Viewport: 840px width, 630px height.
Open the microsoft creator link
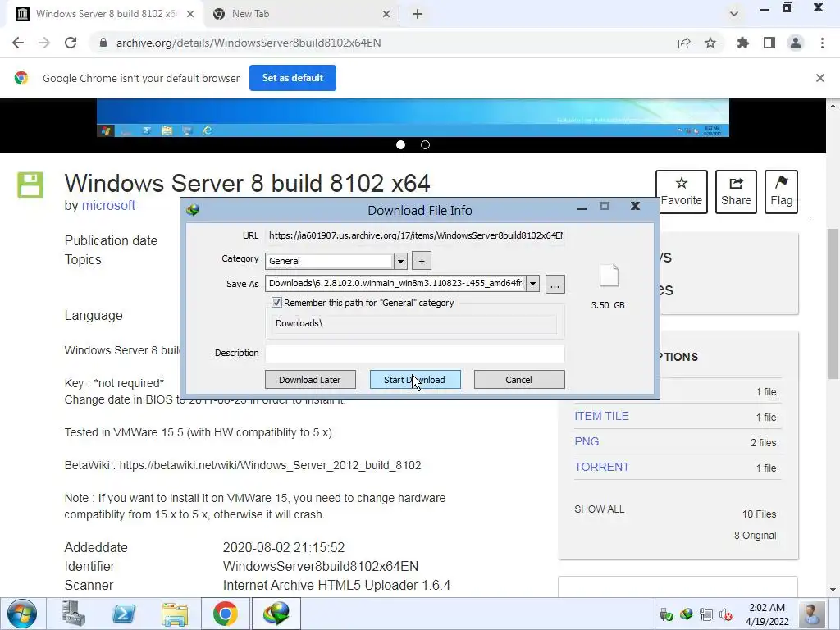coord(108,205)
